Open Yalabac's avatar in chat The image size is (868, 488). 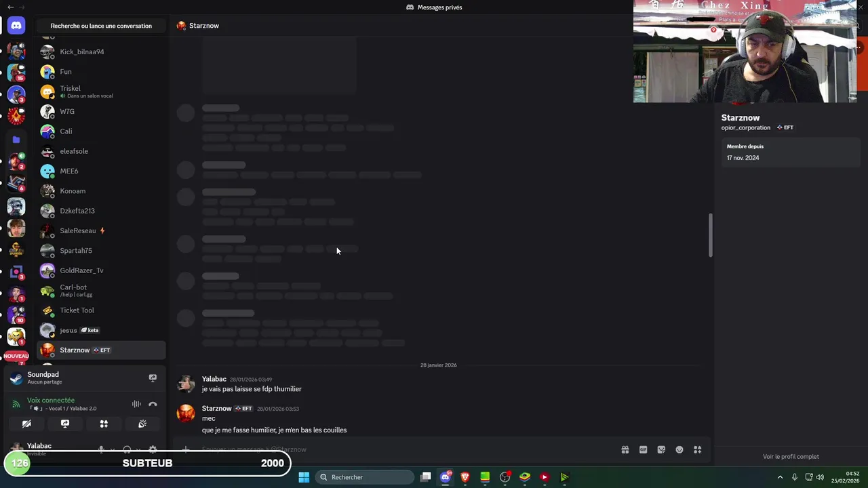coord(186,384)
